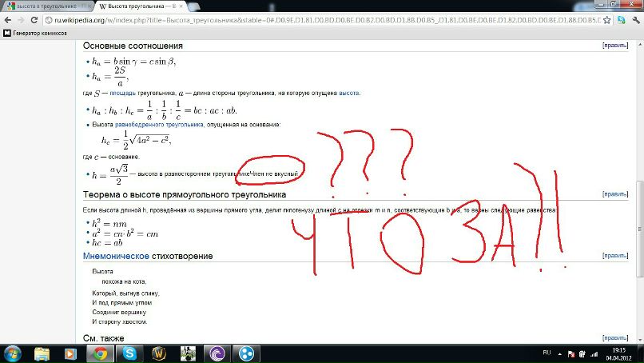Open Windows Explorer folder icon in taskbar

point(42,353)
